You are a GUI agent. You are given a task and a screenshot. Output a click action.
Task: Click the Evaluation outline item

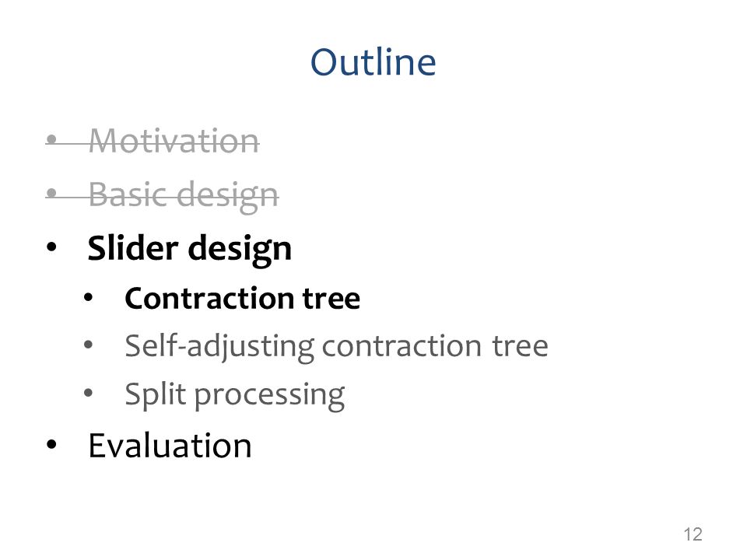tap(170, 446)
